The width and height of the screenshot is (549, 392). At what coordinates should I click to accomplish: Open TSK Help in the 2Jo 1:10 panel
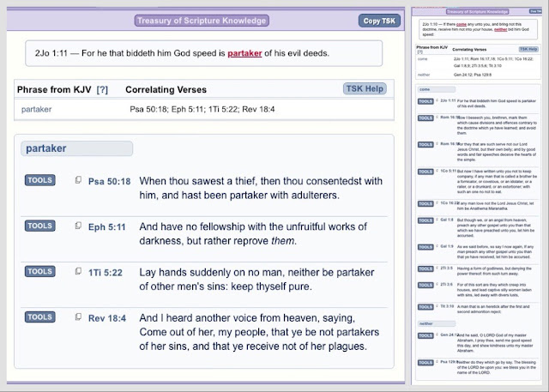click(x=528, y=50)
